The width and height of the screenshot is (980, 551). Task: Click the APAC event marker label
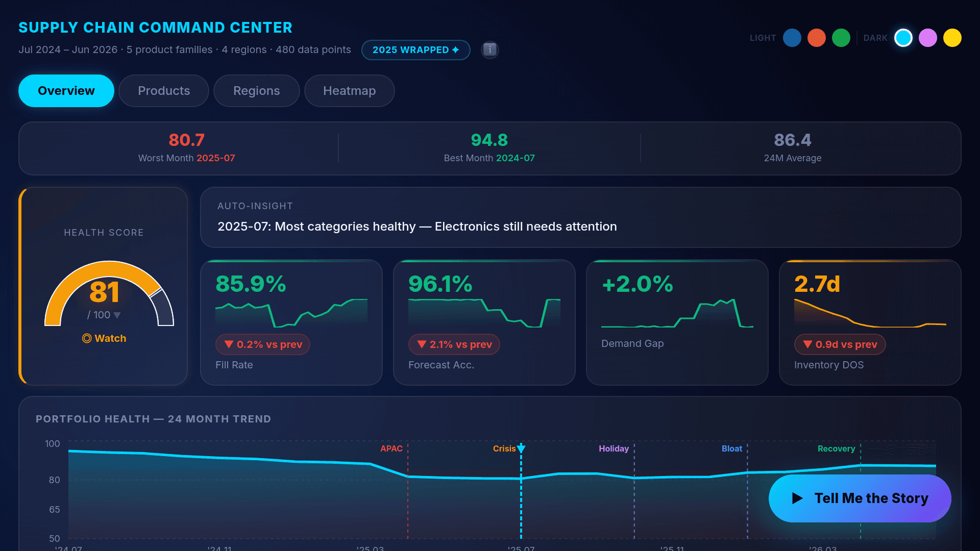click(x=391, y=448)
